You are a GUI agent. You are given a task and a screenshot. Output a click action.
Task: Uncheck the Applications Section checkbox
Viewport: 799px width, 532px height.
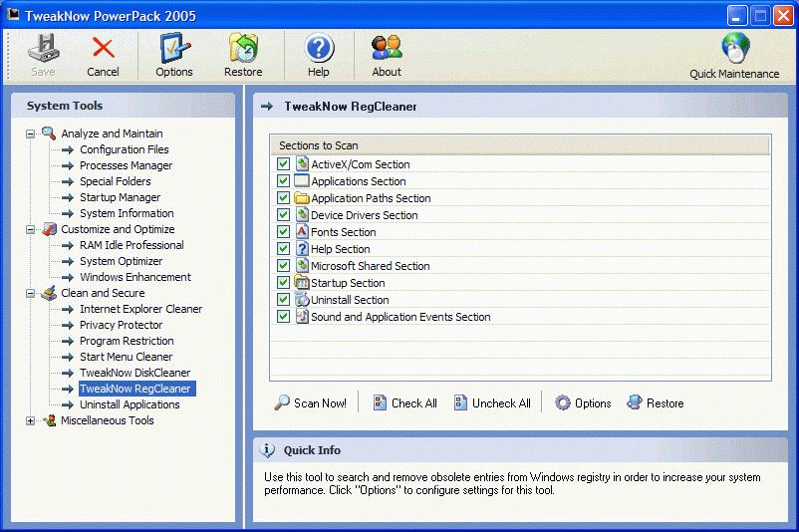click(283, 181)
